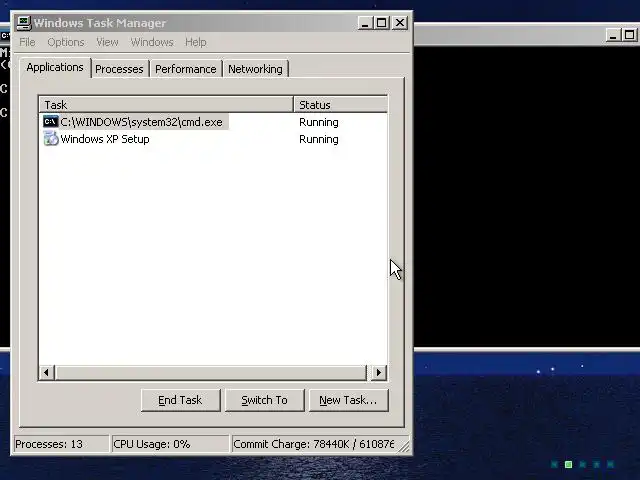
Task: Click the horizontal scrollbar thumb in task list
Action: click(x=211, y=372)
